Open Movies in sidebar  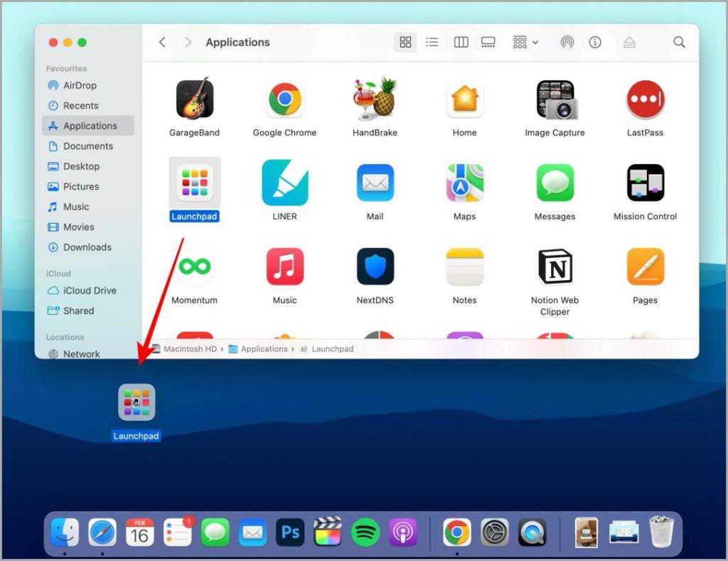point(88,227)
